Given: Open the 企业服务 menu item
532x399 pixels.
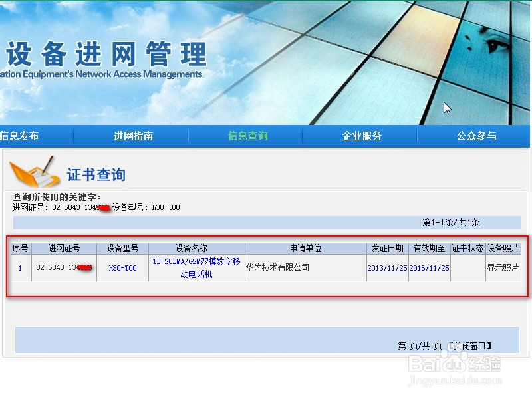Looking at the screenshot, I should [x=363, y=135].
